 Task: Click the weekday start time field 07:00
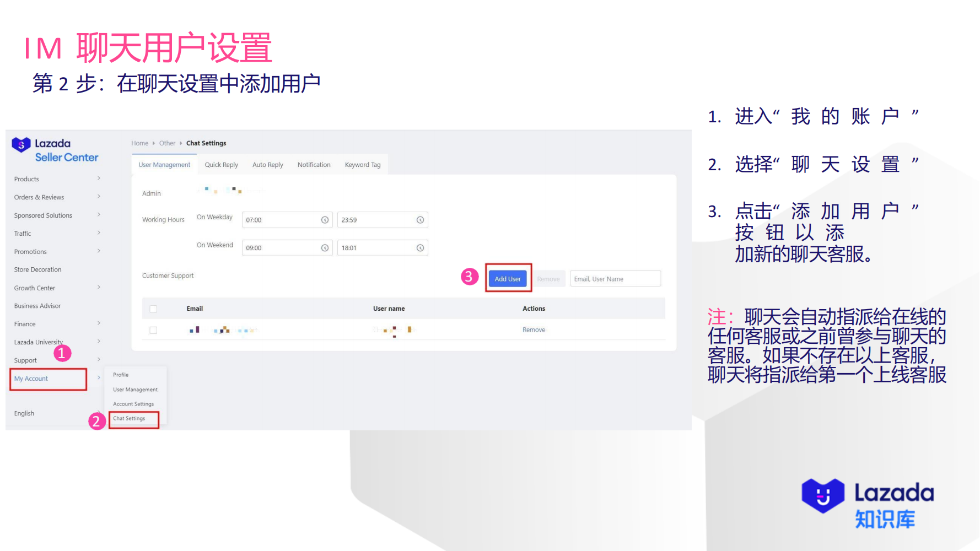287,220
